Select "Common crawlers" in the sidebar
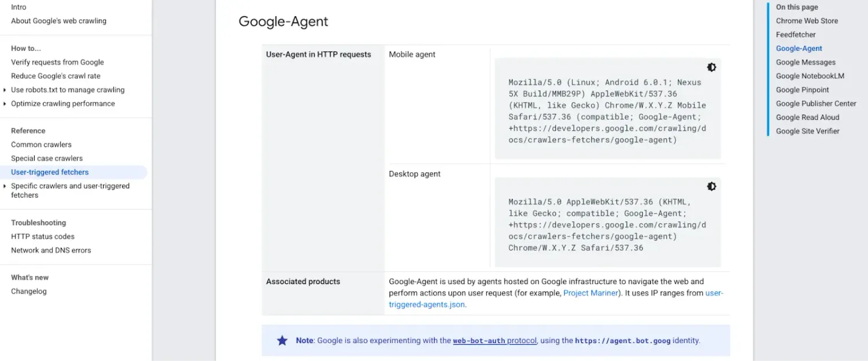868x361 pixels. pos(41,144)
